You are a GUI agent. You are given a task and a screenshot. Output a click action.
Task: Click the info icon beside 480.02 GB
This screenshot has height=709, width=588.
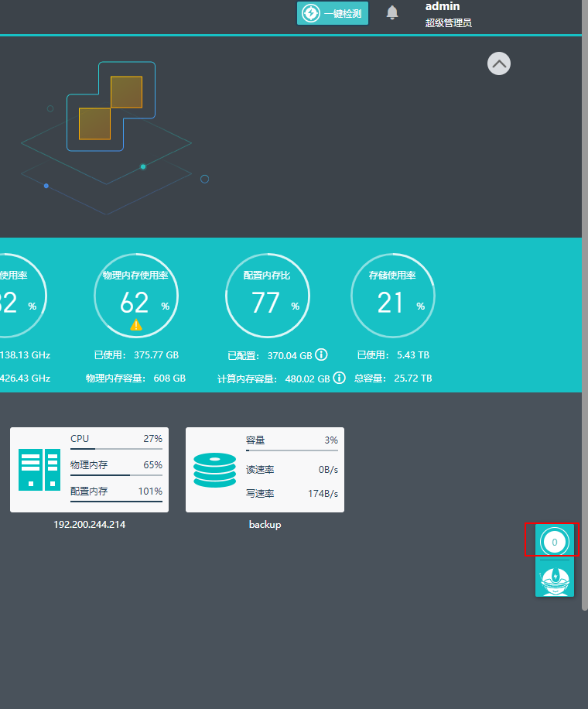pyautogui.click(x=339, y=378)
